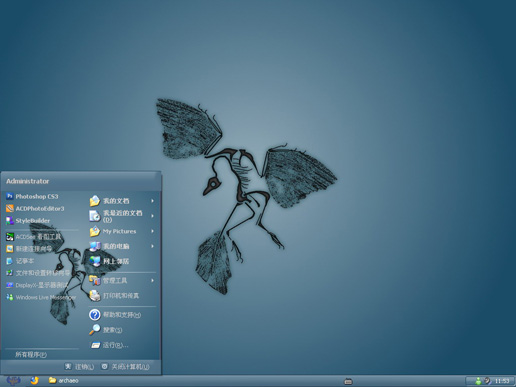Expand recent documents submenu arrow
The width and height of the screenshot is (516, 387).
point(152,216)
